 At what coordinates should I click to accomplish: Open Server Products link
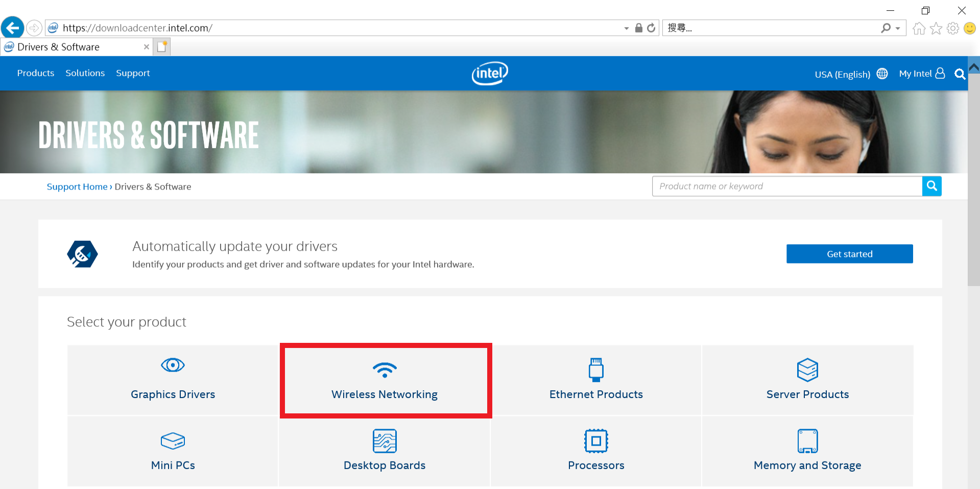[x=807, y=394]
